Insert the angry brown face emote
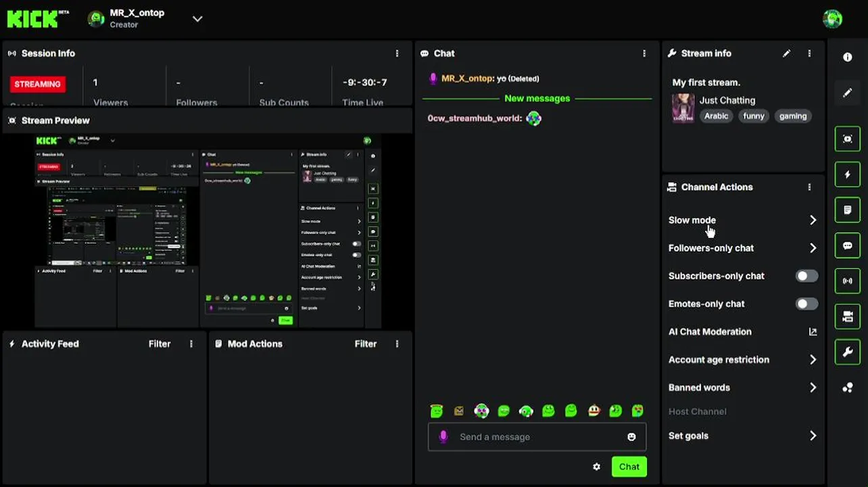 click(x=459, y=411)
